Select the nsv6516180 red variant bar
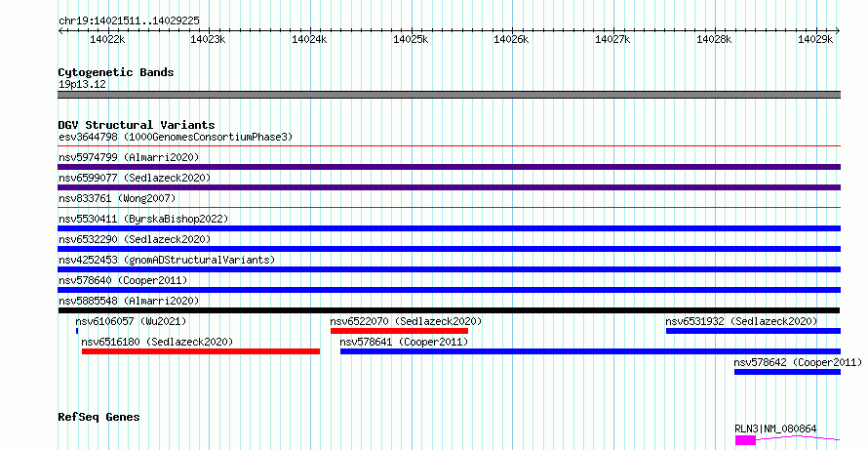Viewport: 868px width, 450px height. (x=201, y=351)
